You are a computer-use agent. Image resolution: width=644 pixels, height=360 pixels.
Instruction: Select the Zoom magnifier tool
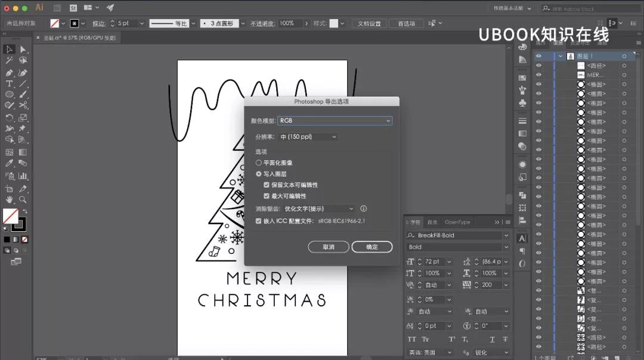pos(23,200)
